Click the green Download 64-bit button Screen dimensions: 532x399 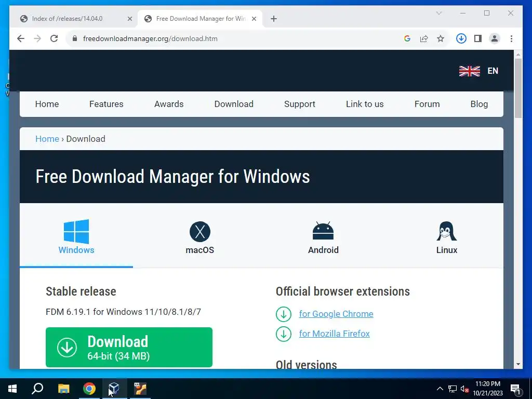pyautogui.click(x=129, y=347)
